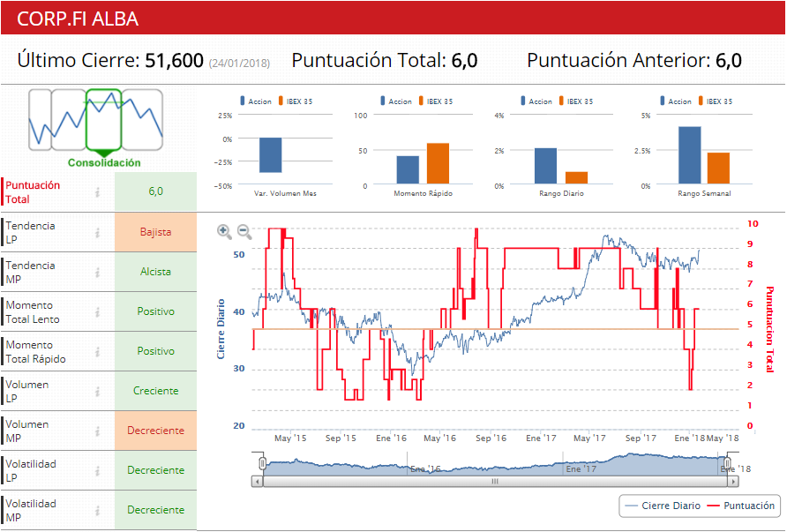This screenshot has height=532, width=787.
Task: Zoom in on the chart with magnifier plus
Action: (x=224, y=231)
